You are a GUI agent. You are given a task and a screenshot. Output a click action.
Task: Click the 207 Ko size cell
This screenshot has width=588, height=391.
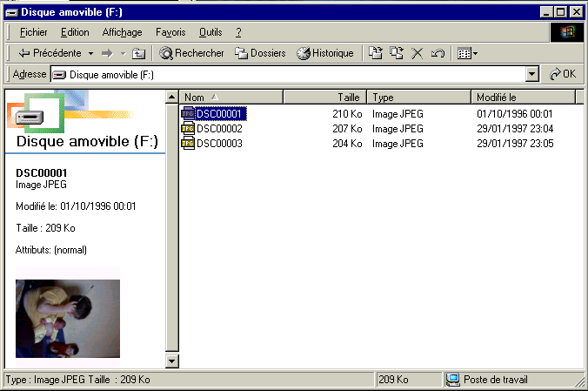pyautogui.click(x=347, y=129)
